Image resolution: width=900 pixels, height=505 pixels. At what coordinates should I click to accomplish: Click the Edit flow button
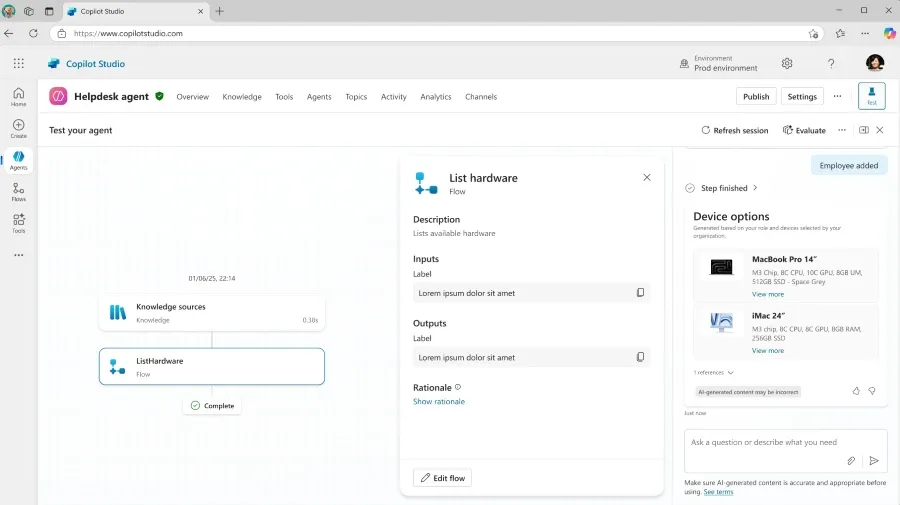[x=442, y=478]
